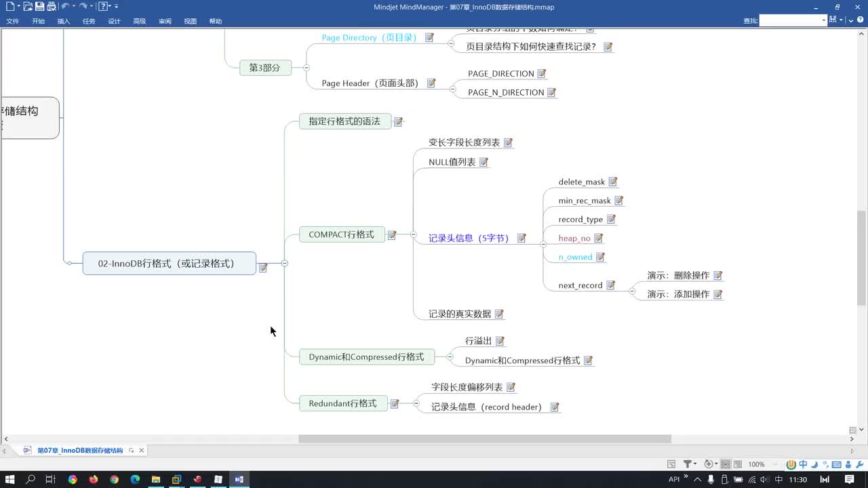Collapse the 02-InnoDB行格式 topic branch
The image size is (868, 488).
tap(284, 263)
